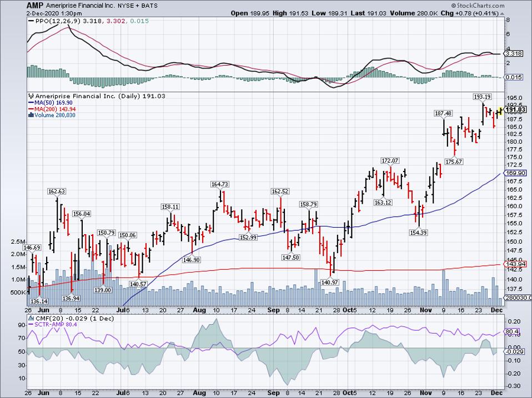532x398 pixels.
Task: Click the Nov label on the main chart date axis
Action: (425, 310)
